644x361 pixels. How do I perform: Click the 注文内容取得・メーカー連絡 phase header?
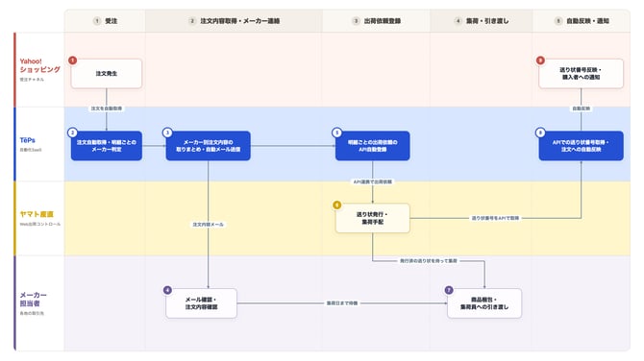click(234, 21)
